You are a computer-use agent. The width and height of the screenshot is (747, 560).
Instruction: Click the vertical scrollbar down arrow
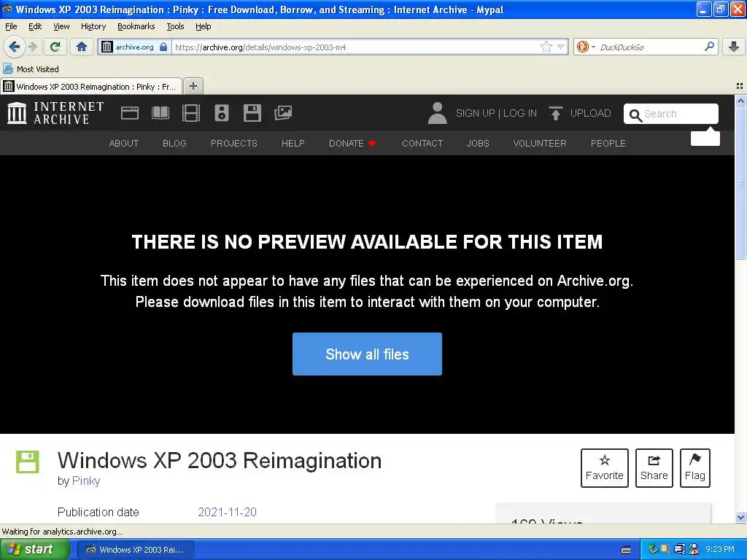point(740,517)
